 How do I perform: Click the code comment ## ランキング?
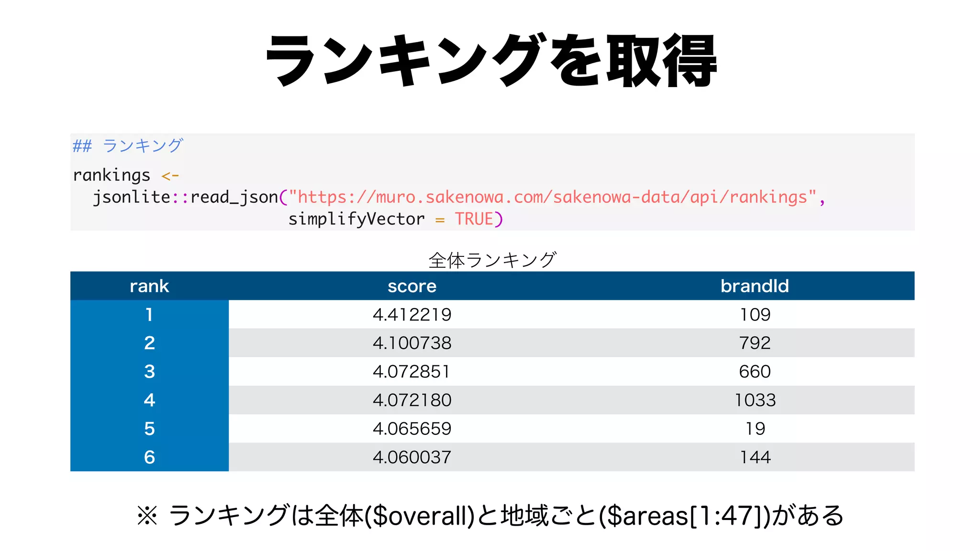tap(128, 145)
